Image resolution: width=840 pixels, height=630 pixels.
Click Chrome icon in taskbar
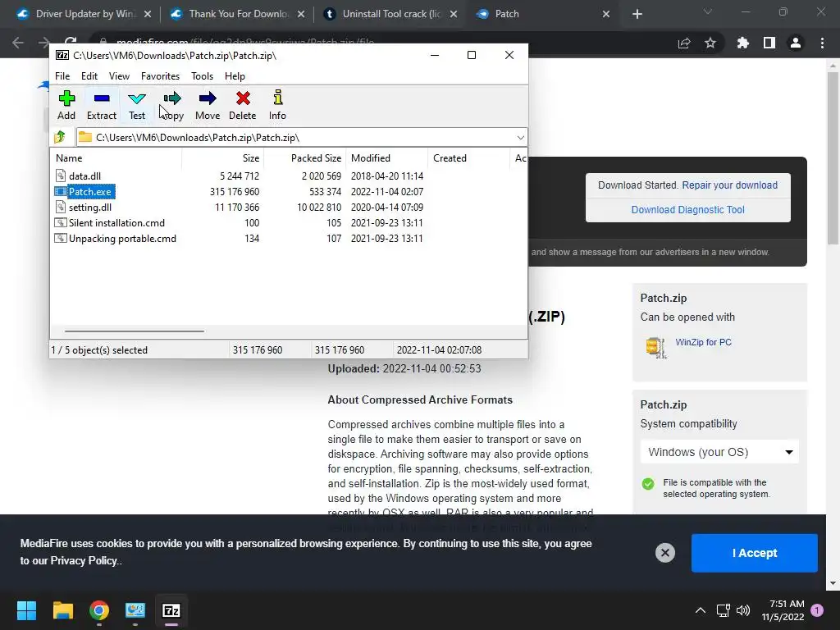click(99, 610)
